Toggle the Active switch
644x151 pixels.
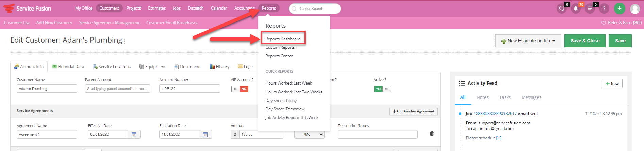(x=382, y=89)
